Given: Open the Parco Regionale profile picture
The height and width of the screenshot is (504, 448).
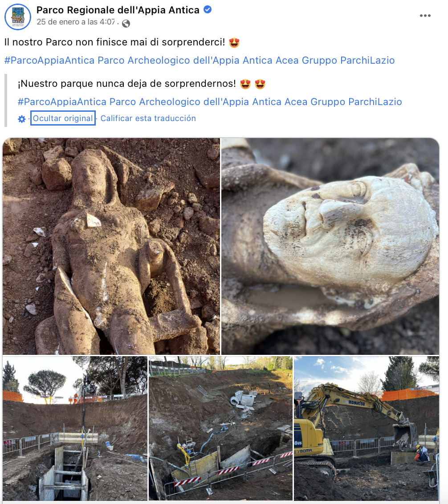Looking at the screenshot, I should (18, 17).
